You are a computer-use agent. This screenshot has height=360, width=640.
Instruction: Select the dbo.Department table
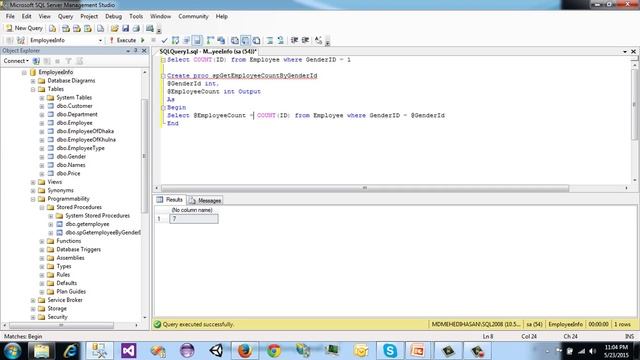click(x=77, y=114)
